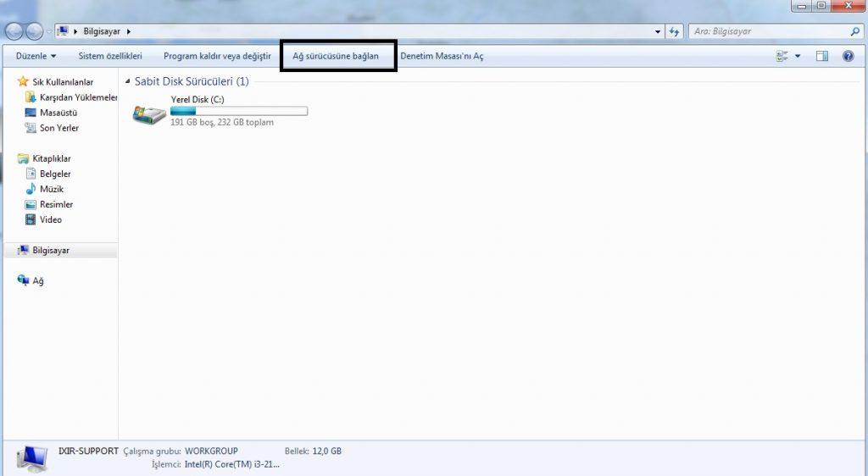Click the Back navigation arrow
Viewport: 868px width, 476px height.
tap(14, 31)
